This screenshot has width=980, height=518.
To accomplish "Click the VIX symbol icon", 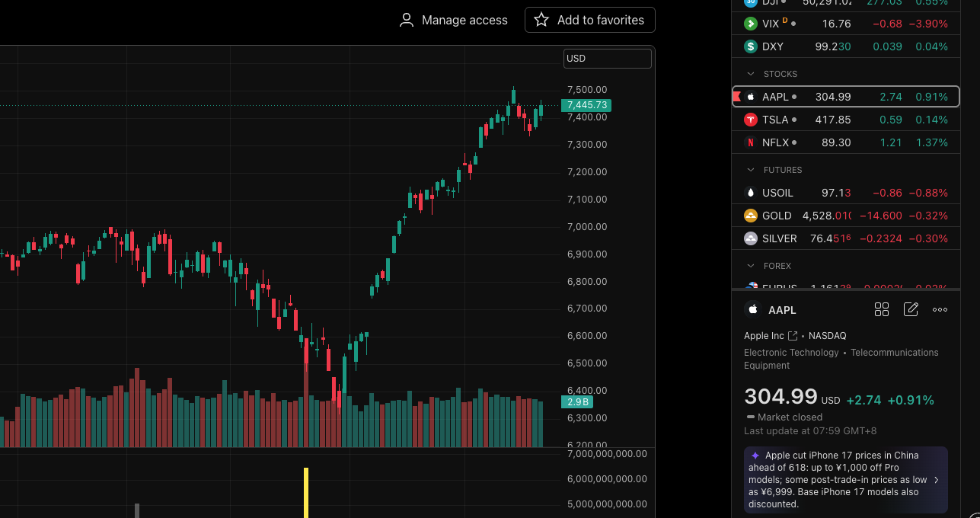I will [750, 24].
